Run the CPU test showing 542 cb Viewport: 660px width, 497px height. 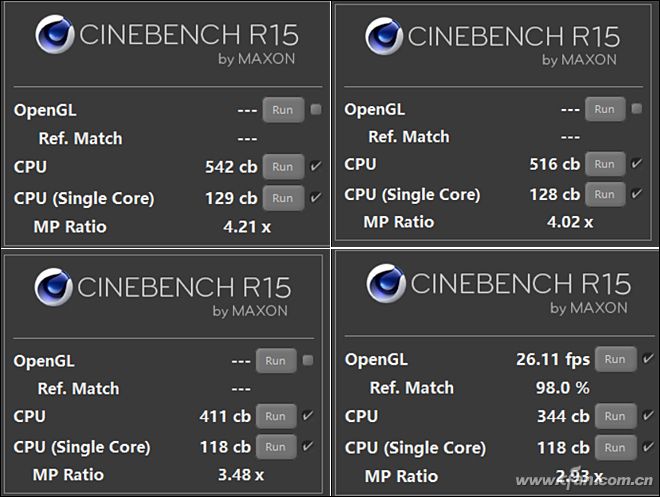(x=283, y=167)
